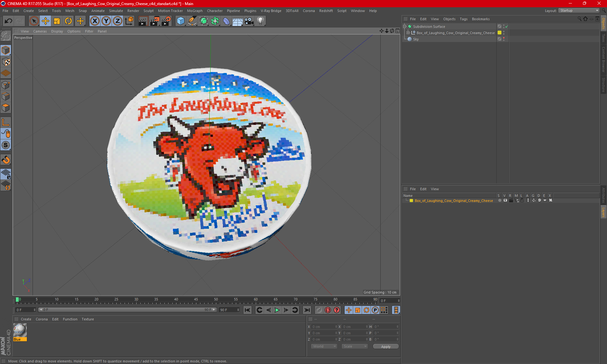Toggle layer lock for Box layer
This screenshot has height=364, width=607.
pyautogui.click(x=522, y=201)
